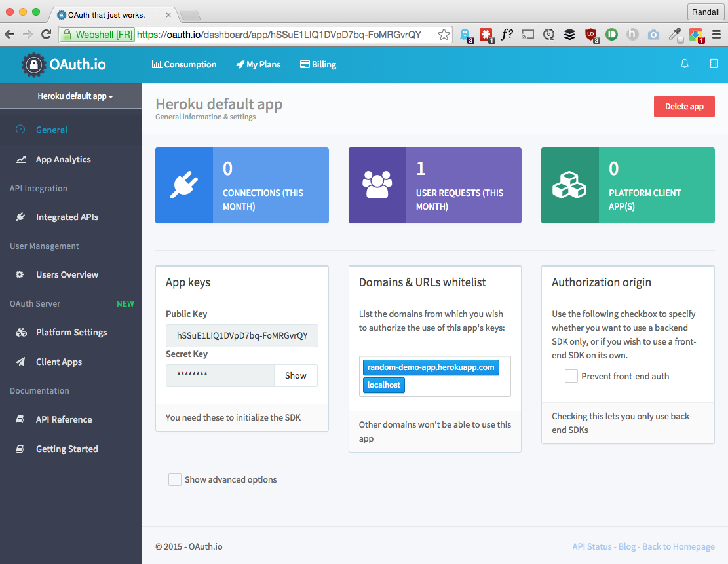Click the App Analytics chart icon

(x=20, y=159)
